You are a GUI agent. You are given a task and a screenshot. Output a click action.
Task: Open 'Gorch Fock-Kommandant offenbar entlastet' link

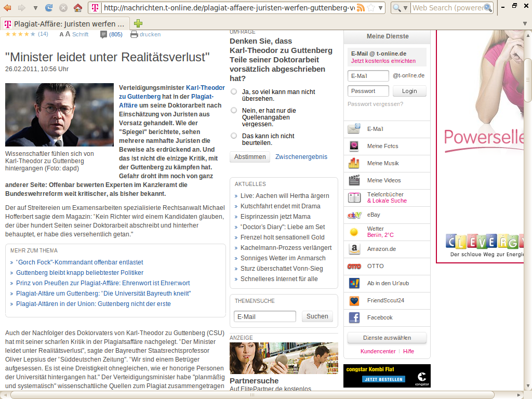[x=79, y=262]
